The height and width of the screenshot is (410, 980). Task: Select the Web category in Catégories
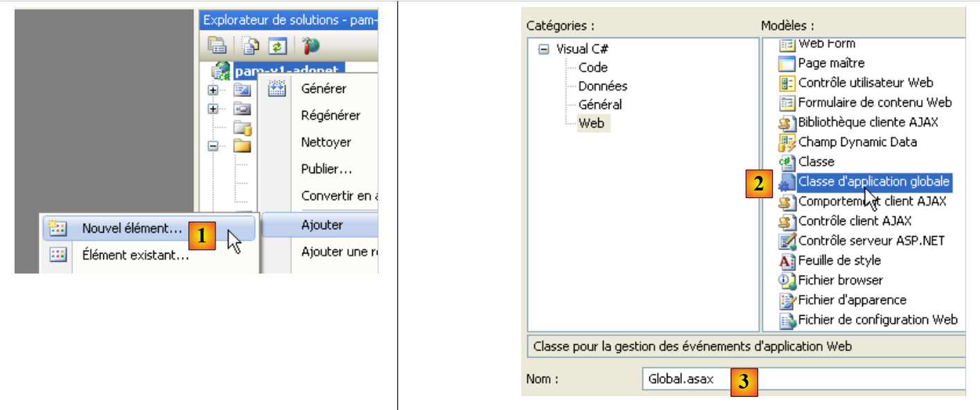(x=591, y=123)
